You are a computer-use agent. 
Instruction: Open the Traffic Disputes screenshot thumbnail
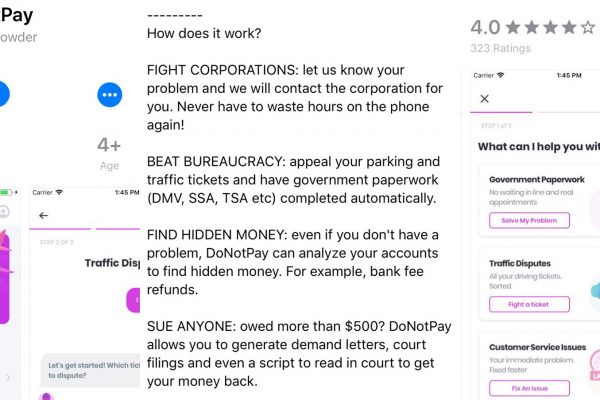click(85, 294)
